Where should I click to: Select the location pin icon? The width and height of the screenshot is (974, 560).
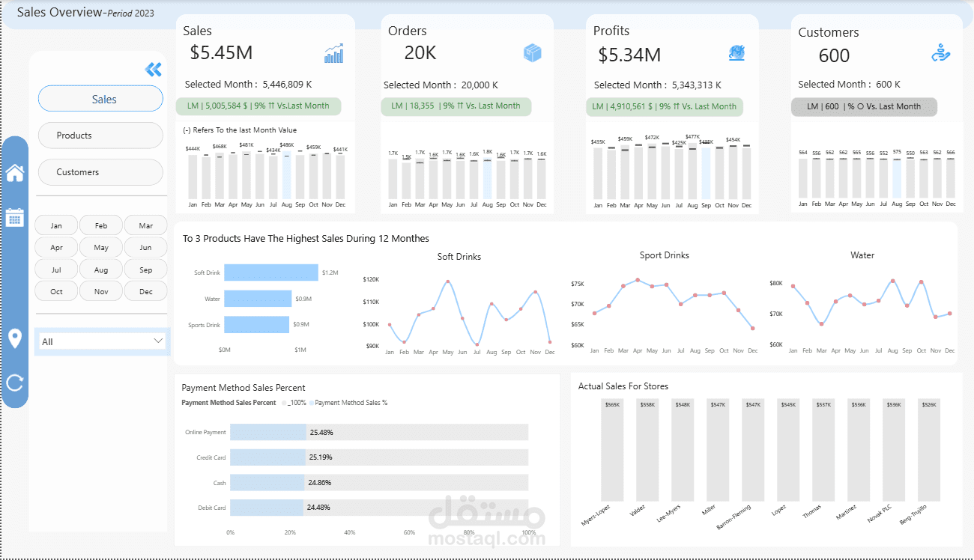(x=15, y=338)
